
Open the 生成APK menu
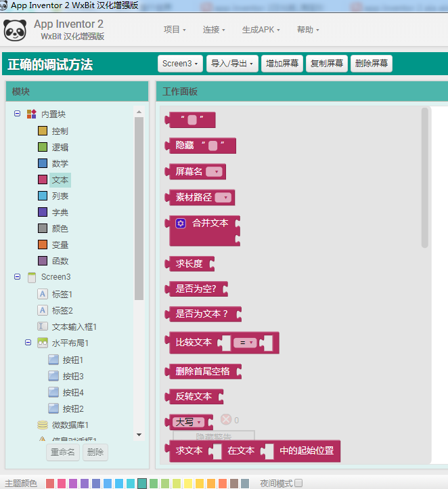point(261,30)
